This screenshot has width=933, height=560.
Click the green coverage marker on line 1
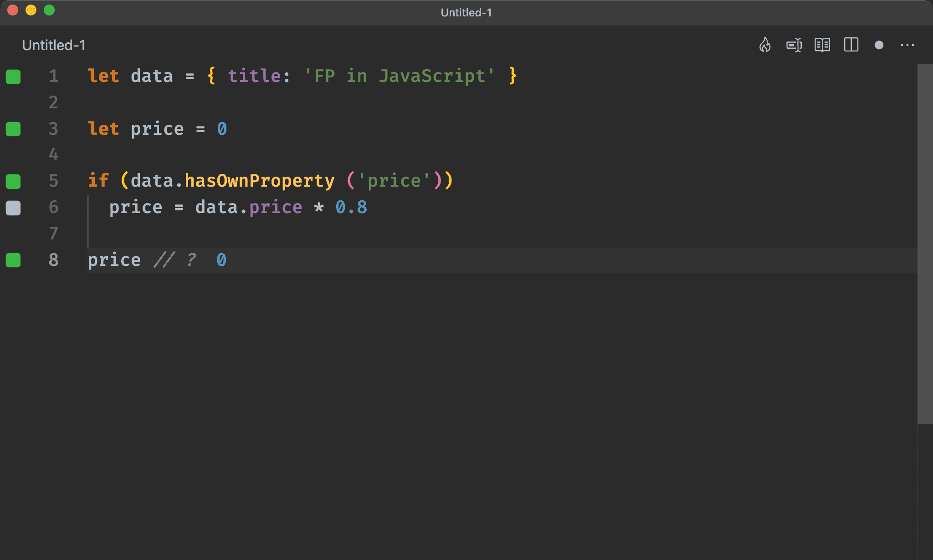(13, 76)
